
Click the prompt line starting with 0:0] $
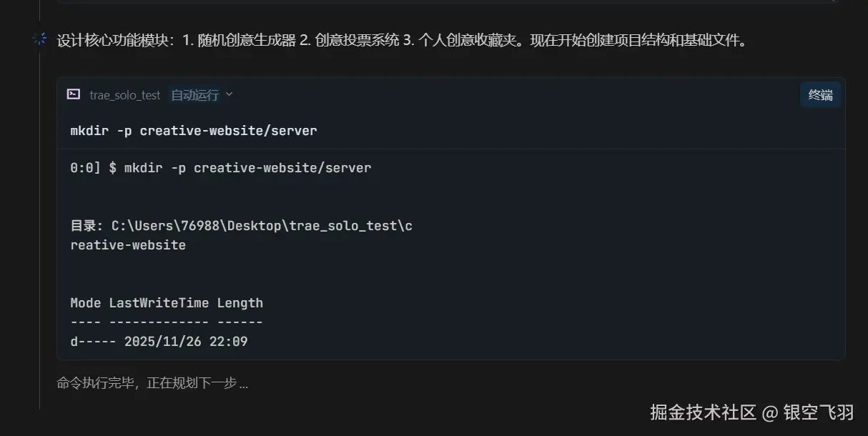point(220,168)
